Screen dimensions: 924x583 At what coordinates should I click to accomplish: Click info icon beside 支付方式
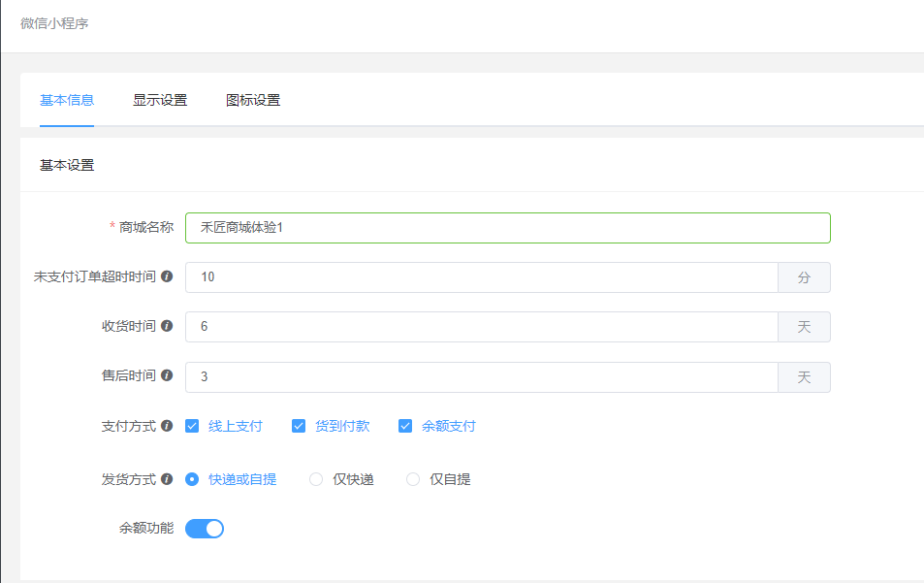point(167,426)
